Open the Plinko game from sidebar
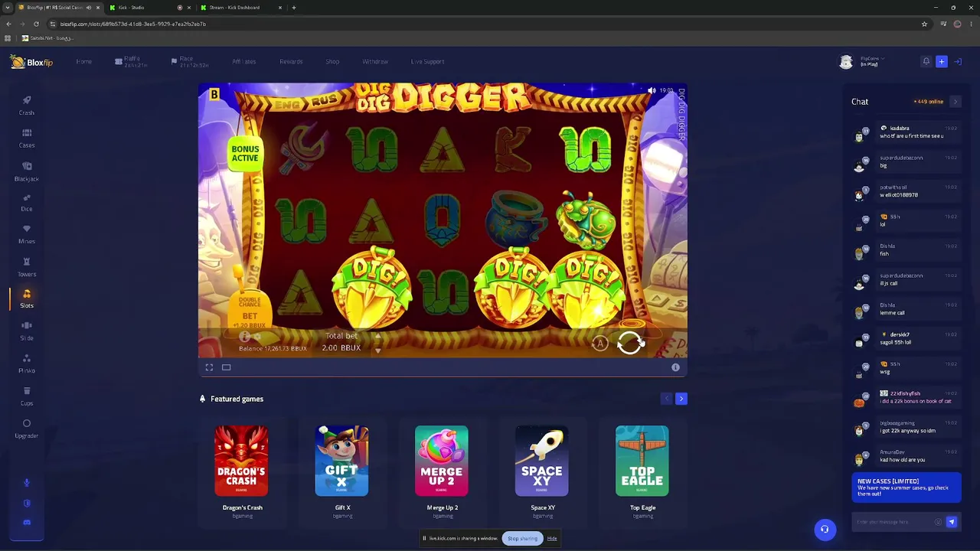The width and height of the screenshot is (980, 551). (27, 364)
